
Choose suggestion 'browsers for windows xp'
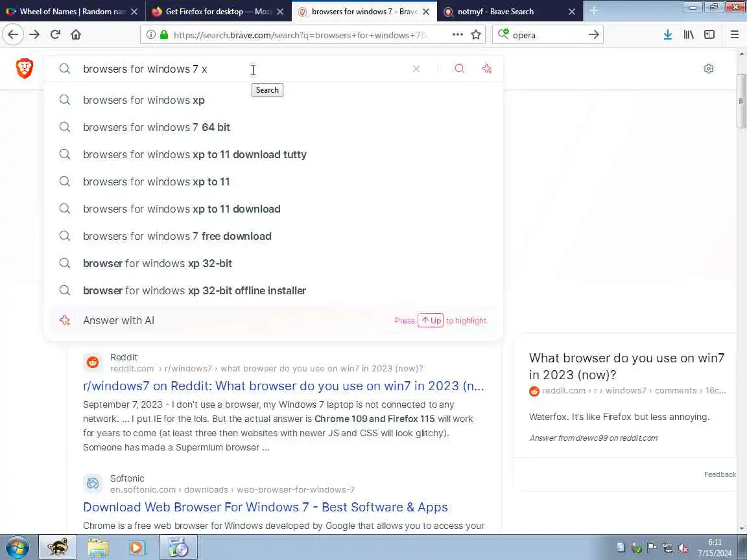tap(274, 100)
